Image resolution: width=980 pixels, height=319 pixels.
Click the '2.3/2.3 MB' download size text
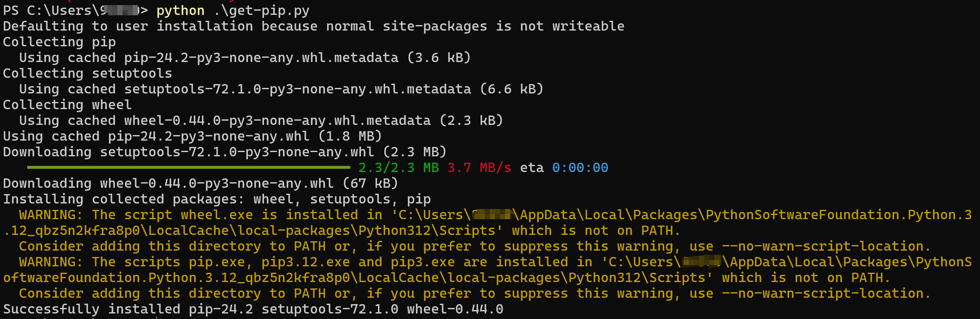point(398,168)
